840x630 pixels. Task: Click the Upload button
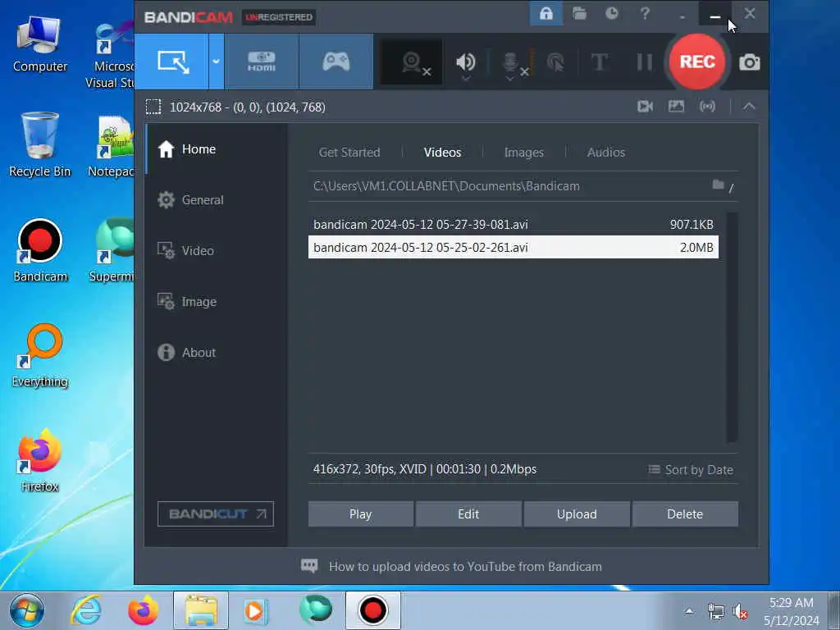pyautogui.click(x=577, y=514)
